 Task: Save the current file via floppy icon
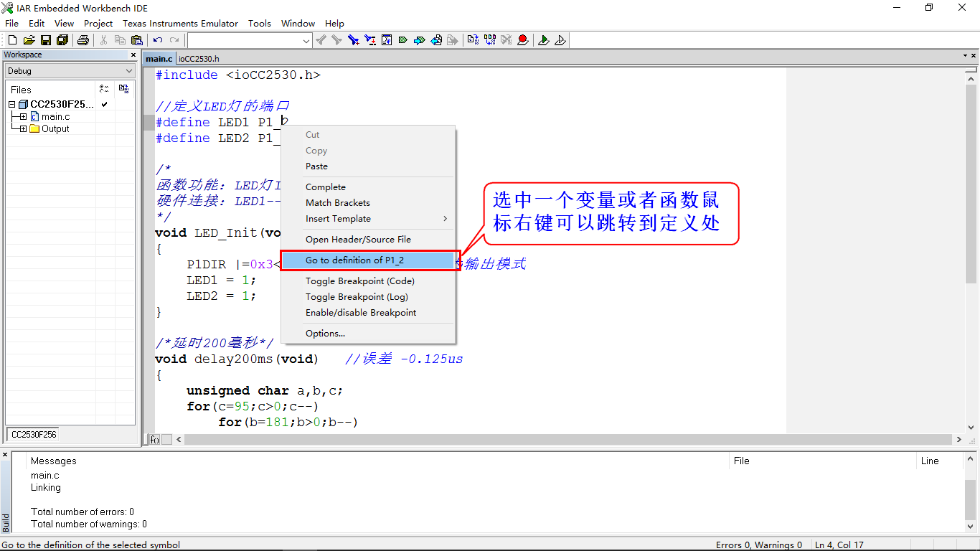46,40
